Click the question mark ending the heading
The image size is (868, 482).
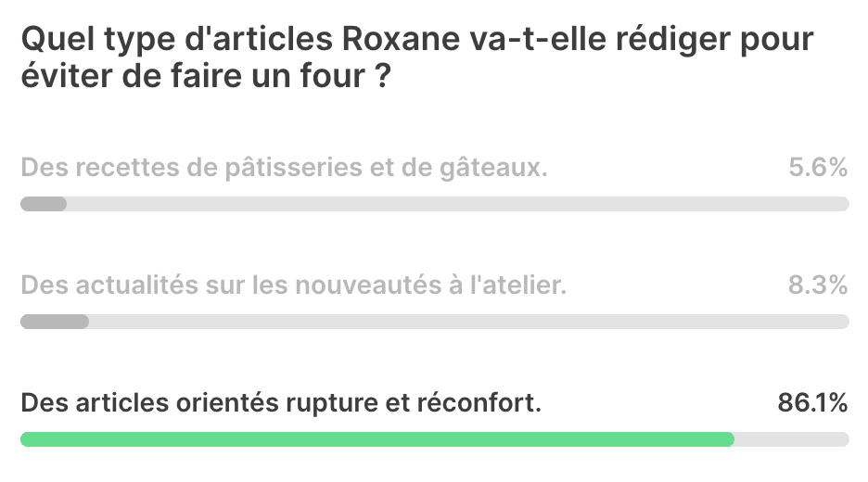pyautogui.click(x=383, y=76)
